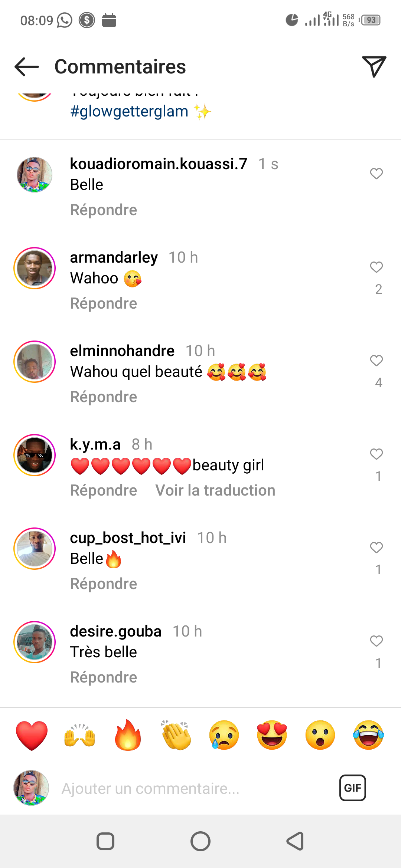Viewport: 401px width, 868px height.
Task: Show translation for k.y.m.a's comment
Action: (215, 490)
